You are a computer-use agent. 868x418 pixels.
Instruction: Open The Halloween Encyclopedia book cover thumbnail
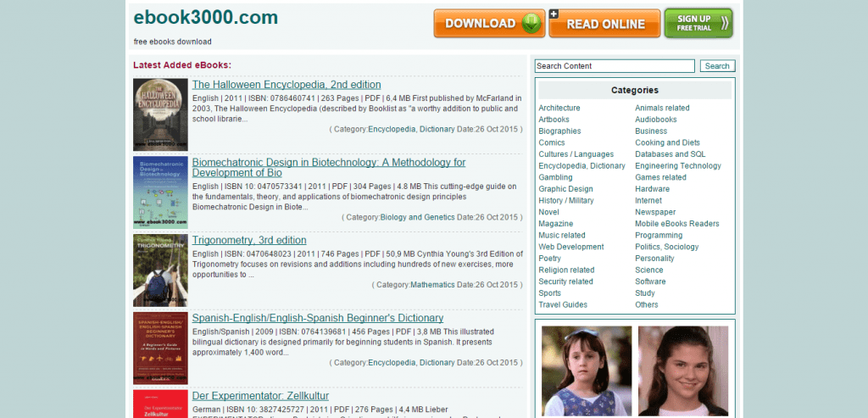(160, 114)
